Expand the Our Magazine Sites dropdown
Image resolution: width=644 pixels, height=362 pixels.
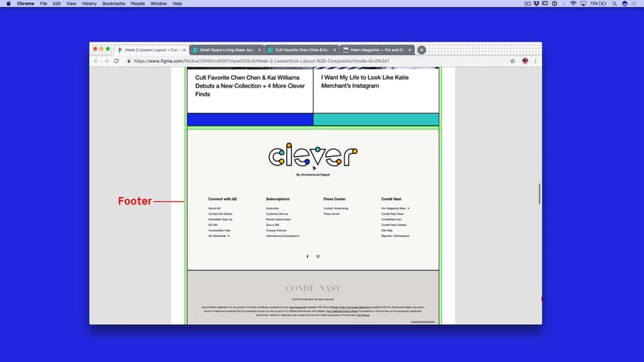coord(395,208)
